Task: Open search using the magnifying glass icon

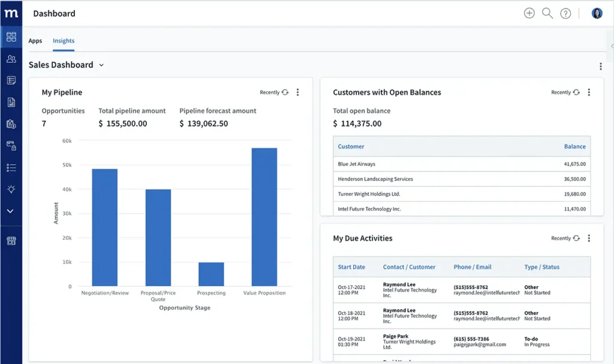Action: pyautogui.click(x=547, y=12)
